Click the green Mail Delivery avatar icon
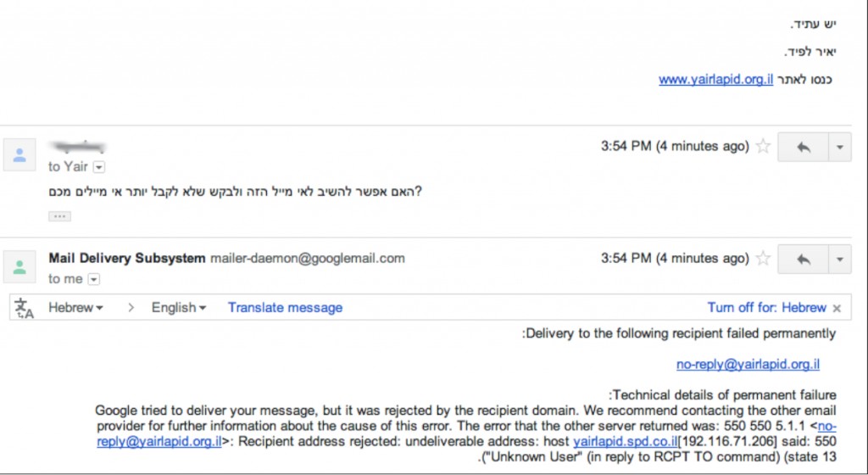The width and height of the screenshot is (868, 475). click(19, 267)
